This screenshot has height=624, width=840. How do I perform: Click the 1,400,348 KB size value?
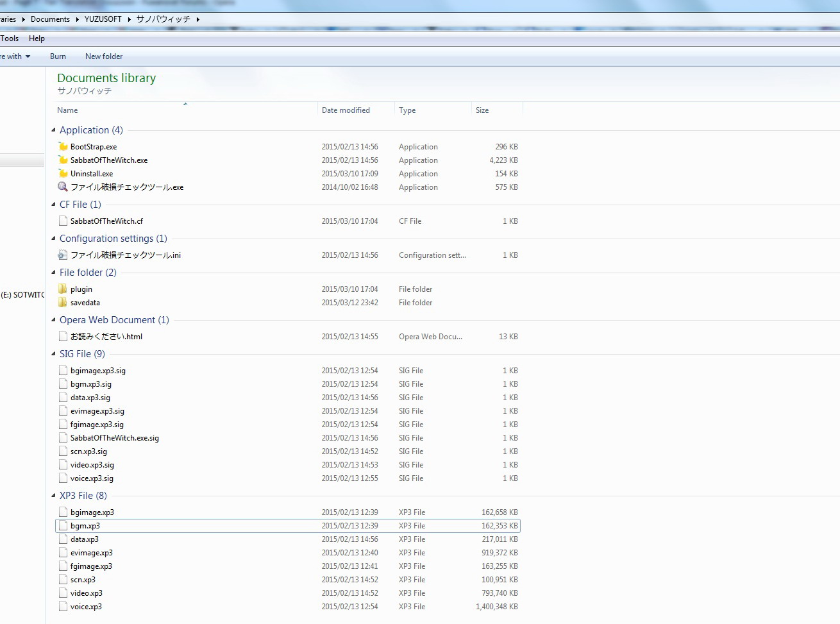497,607
